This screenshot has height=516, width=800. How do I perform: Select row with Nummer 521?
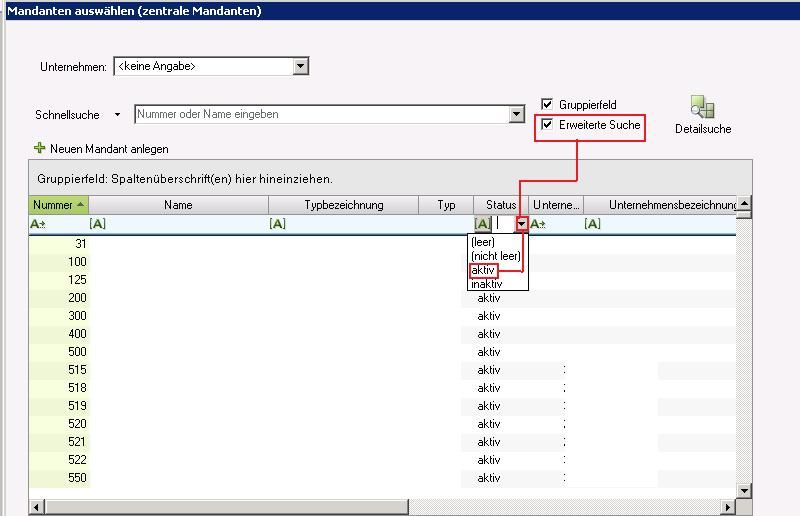[x=382, y=441]
